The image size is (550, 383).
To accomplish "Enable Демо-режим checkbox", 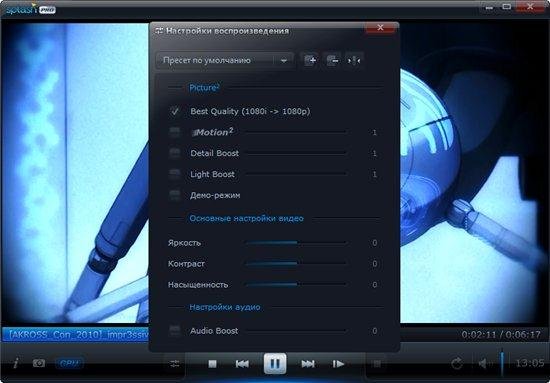I will (x=174, y=195).
